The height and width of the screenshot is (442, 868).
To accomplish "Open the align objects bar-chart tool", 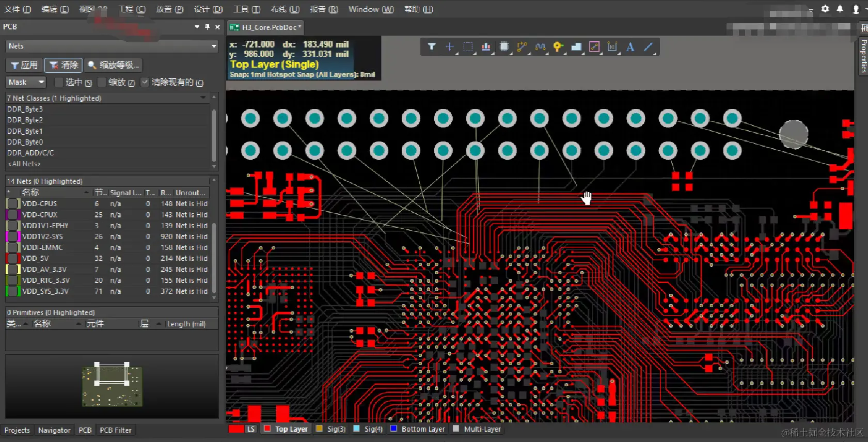I will pos(486,47).
